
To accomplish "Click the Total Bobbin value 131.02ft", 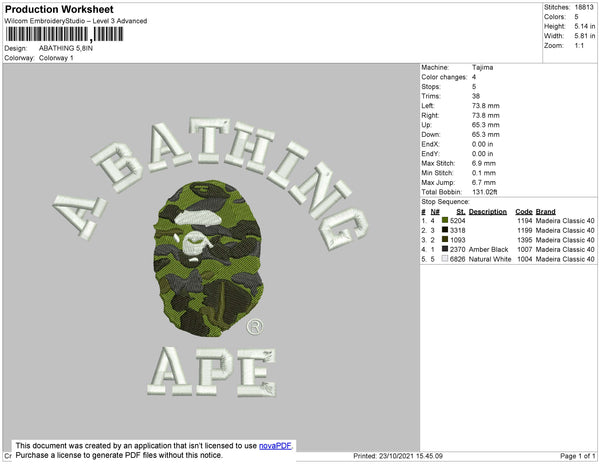I will pos(485,192).
